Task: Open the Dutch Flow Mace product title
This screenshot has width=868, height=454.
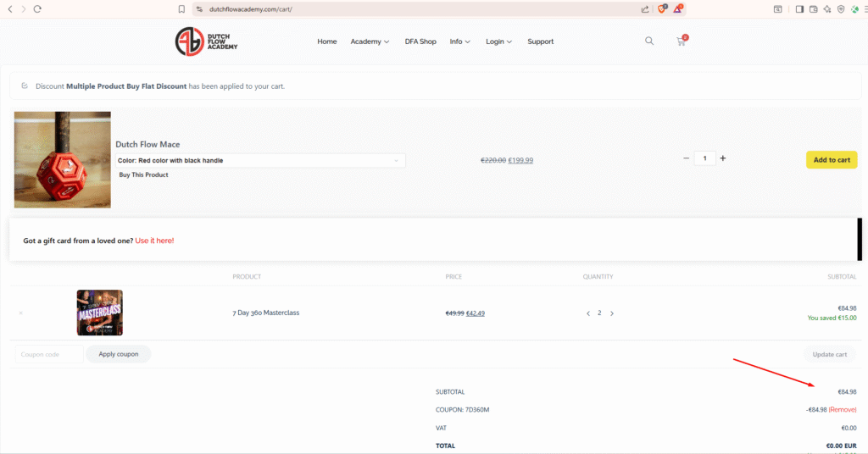Action: pos(147,144)
